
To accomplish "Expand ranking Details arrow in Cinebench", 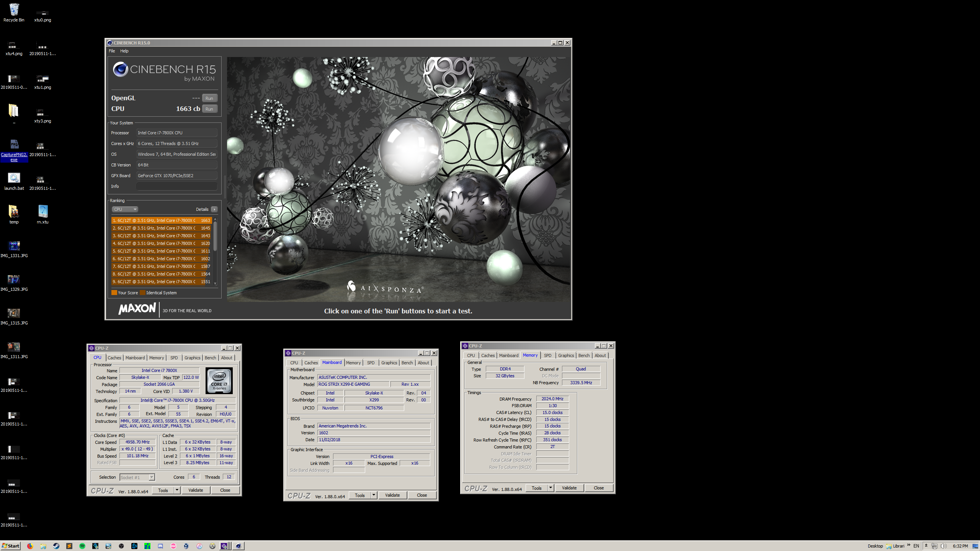I will point(214,209).
